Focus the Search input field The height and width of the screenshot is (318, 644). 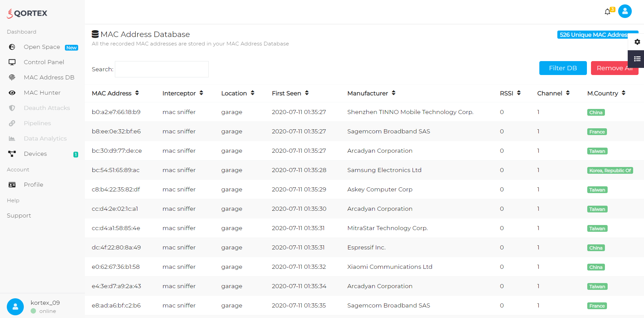(162, 69)
